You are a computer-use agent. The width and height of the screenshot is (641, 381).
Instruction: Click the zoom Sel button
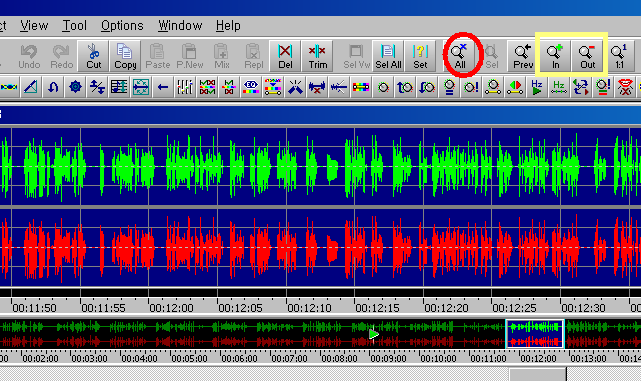coord(491,56)
